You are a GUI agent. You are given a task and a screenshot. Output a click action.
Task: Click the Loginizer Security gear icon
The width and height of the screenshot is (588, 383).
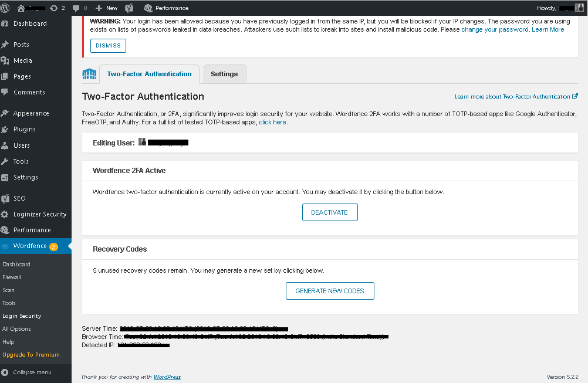[5, 214]
